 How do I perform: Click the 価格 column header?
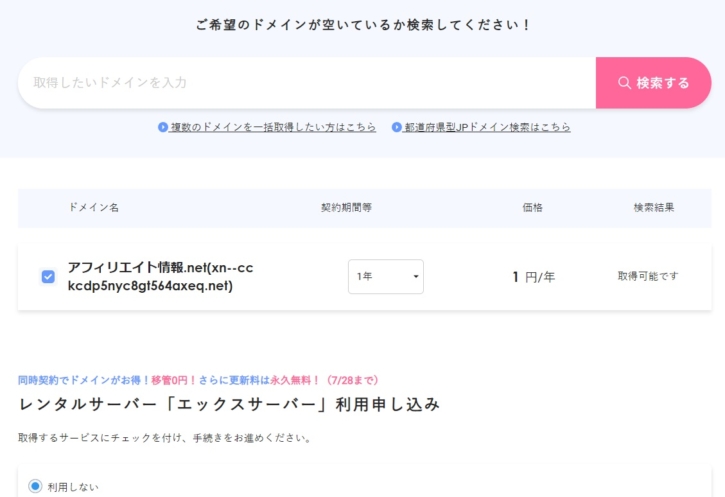532,208
